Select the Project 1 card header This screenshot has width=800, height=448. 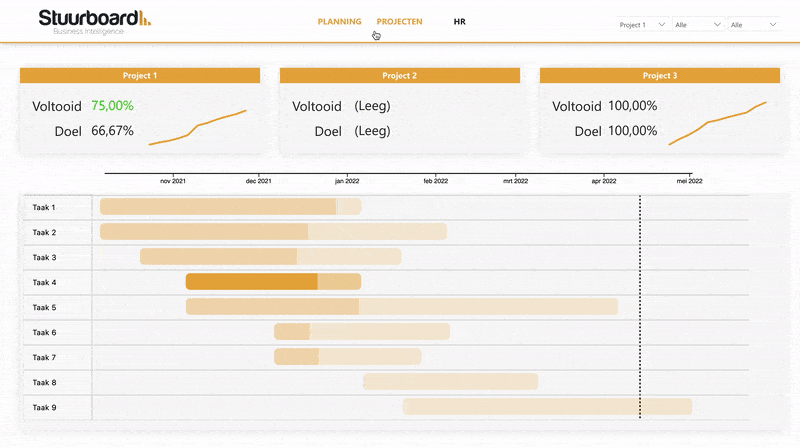click(140, 76)
